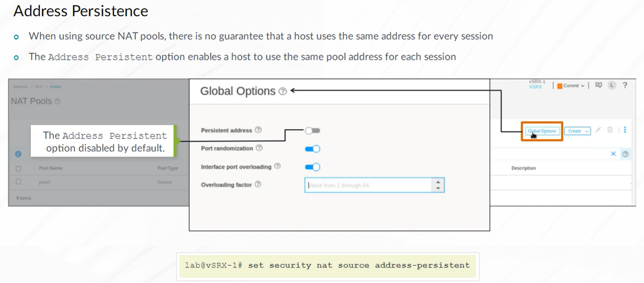Image resolution: width=644 pixels, height=283 pixels.
Task: Open the feedback chat icon in header
Action: point(598,85)
